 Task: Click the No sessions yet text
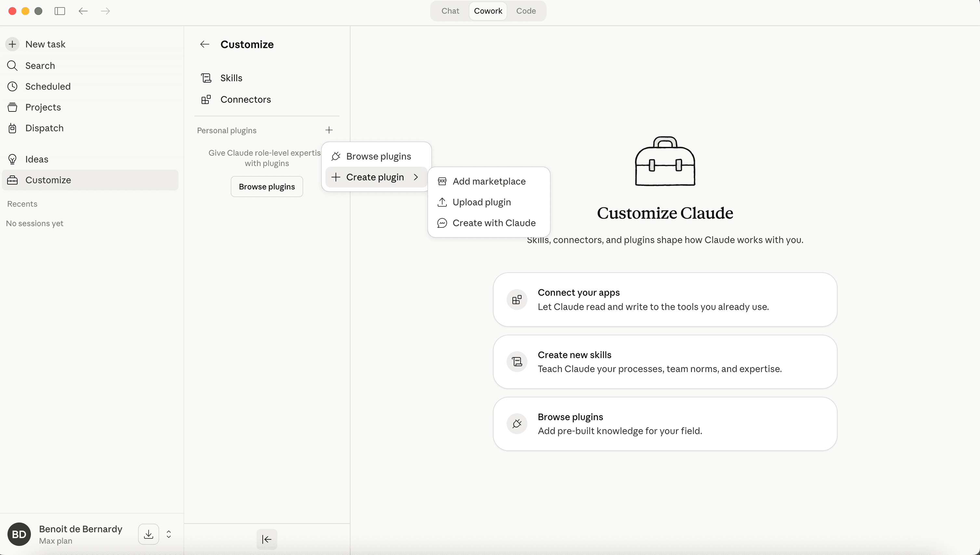(35, 223)
